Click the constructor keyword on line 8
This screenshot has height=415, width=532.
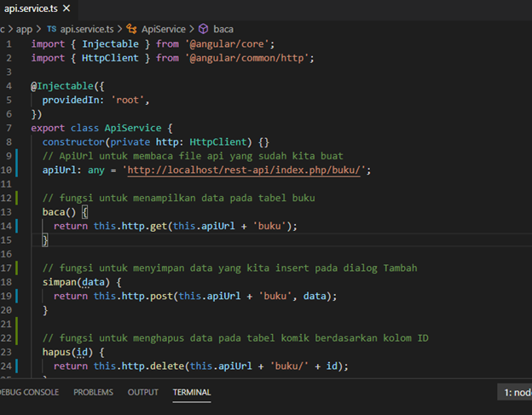73,142
